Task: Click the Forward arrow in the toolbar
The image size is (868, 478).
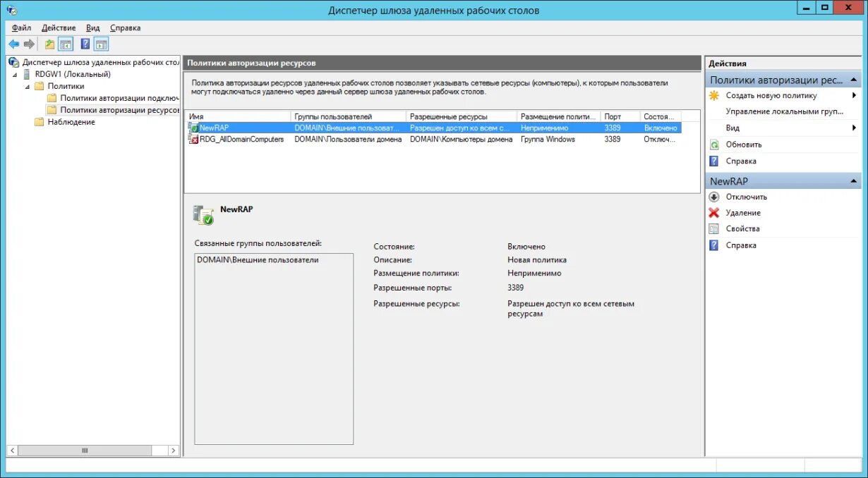Action: (29, 44)
